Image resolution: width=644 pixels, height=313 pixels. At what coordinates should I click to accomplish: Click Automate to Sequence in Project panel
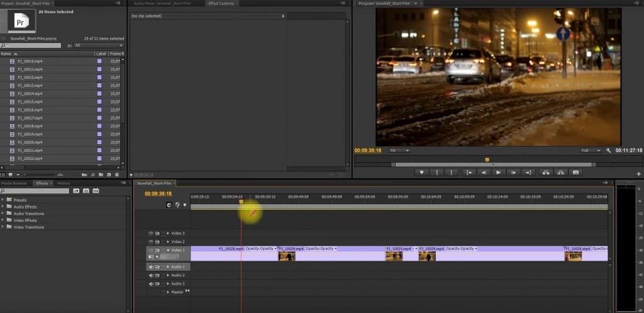(x=85, y=175)
